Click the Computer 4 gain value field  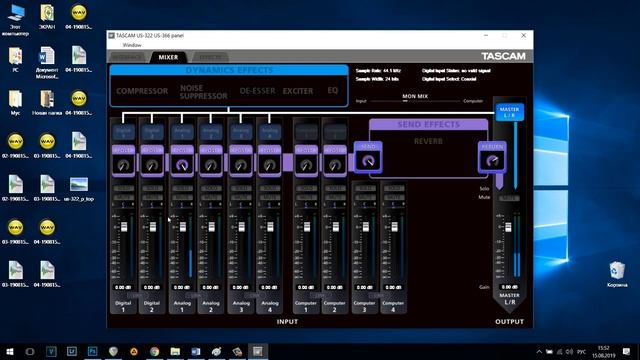coord(393,287)
